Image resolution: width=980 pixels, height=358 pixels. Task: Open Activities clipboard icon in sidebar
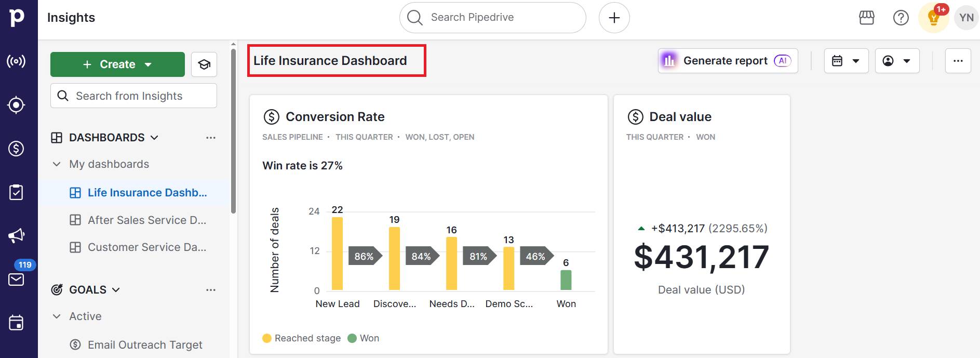click(16, 192)
